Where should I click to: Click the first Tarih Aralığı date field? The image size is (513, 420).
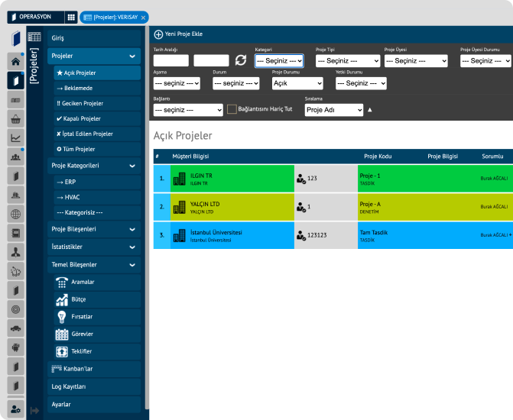171,61
